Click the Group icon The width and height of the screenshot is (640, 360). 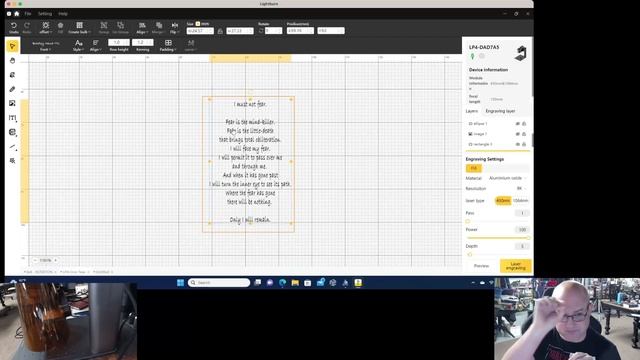(x=104, y=26)
